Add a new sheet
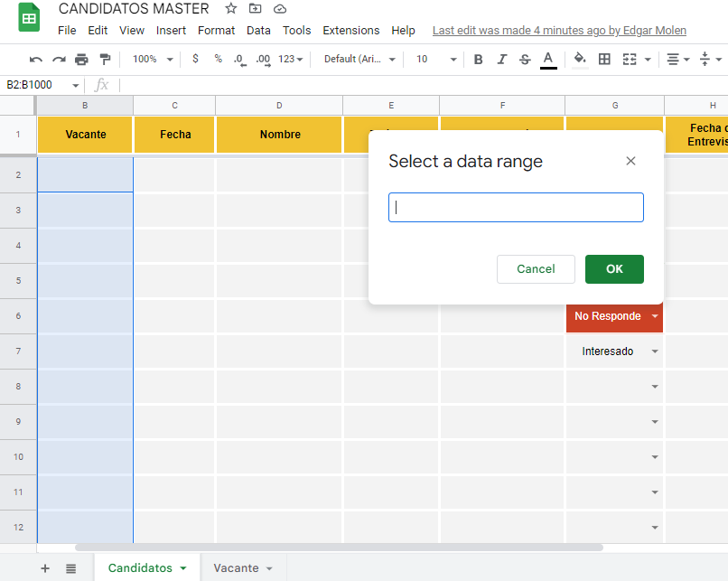The width and height of the screenshot is (728, 581). click(x=45, y=568)
